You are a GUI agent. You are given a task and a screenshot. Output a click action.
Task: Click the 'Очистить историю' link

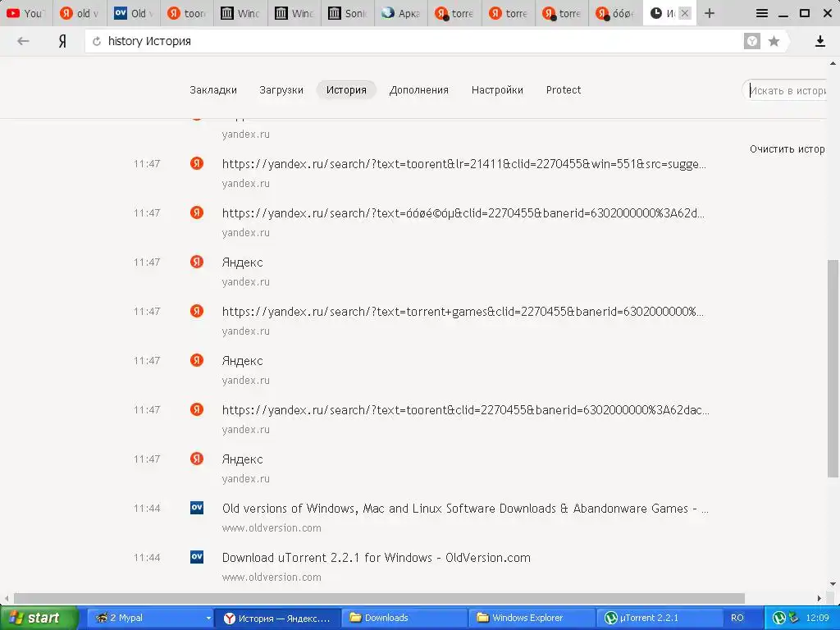(787, 149)
